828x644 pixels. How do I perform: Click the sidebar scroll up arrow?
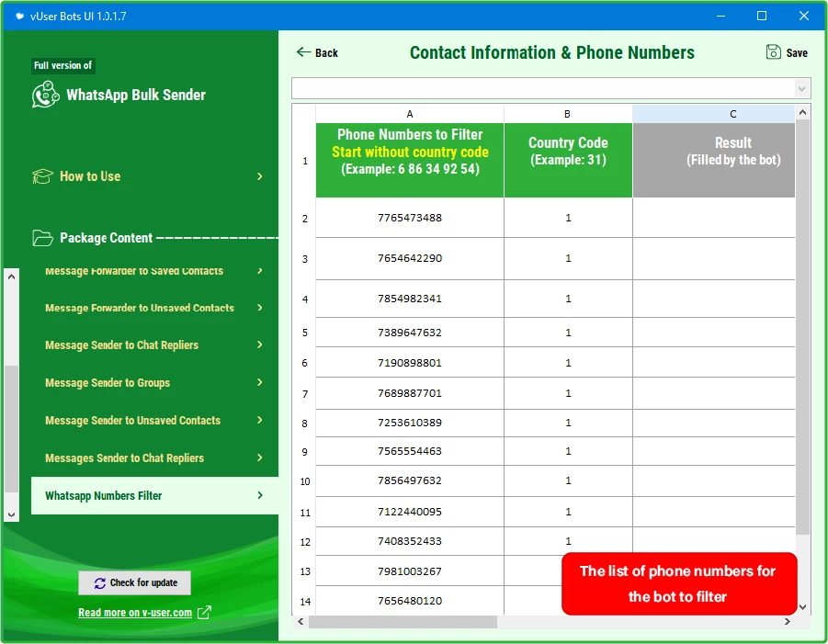pyautogui.click(x=12, y=277)
